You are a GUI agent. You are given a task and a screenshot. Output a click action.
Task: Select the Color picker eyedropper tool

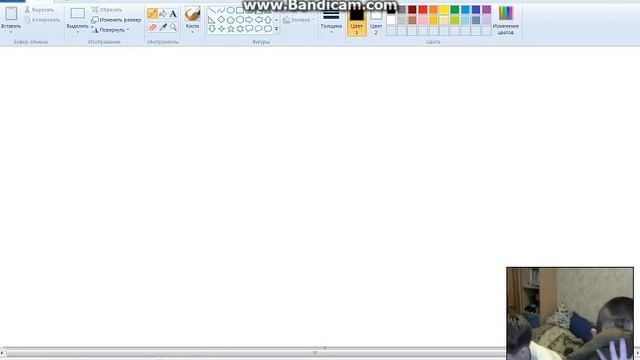click(163, 27)
